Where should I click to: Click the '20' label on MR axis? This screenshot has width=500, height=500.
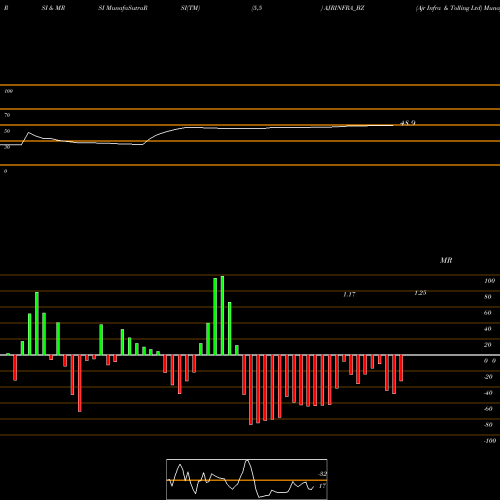(x=488, y=345)
